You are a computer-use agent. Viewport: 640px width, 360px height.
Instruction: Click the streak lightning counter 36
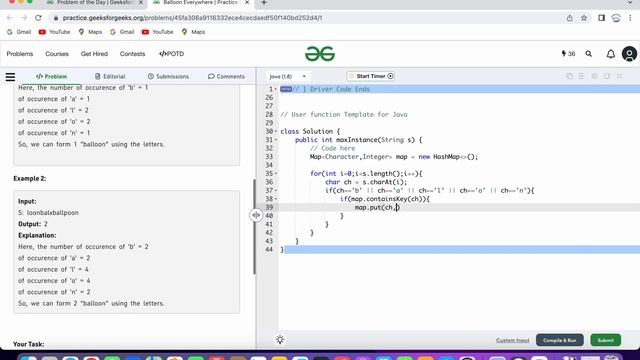568,54
